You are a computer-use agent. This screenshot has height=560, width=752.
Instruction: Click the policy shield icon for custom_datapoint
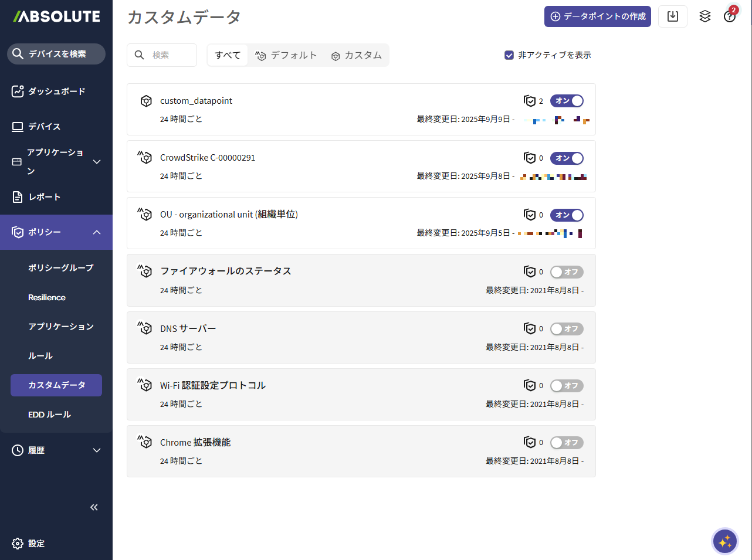[530, 101]
